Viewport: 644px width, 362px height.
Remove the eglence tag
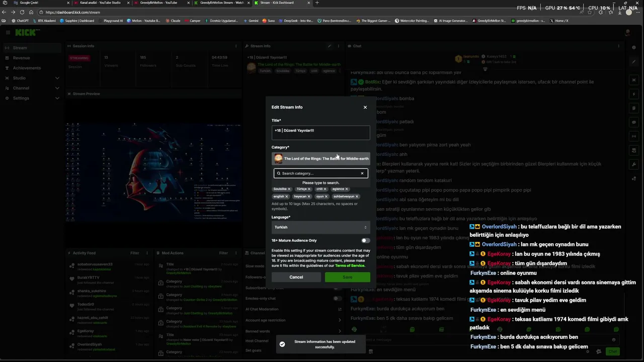coord(347,189)
